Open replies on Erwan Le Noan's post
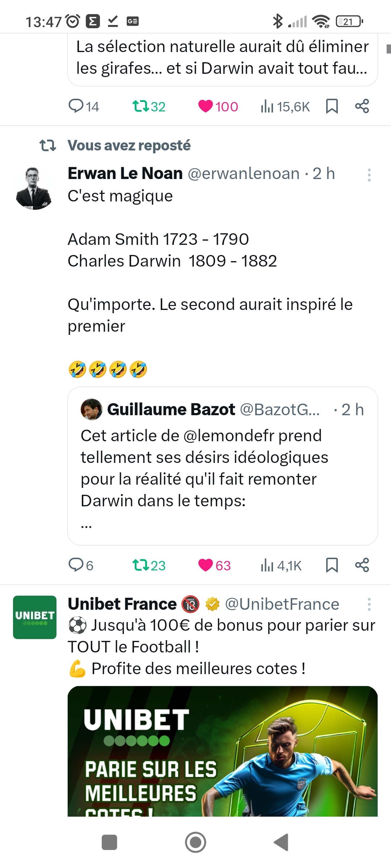Screen dimensions: 391x868 click(x=76, y=565)
